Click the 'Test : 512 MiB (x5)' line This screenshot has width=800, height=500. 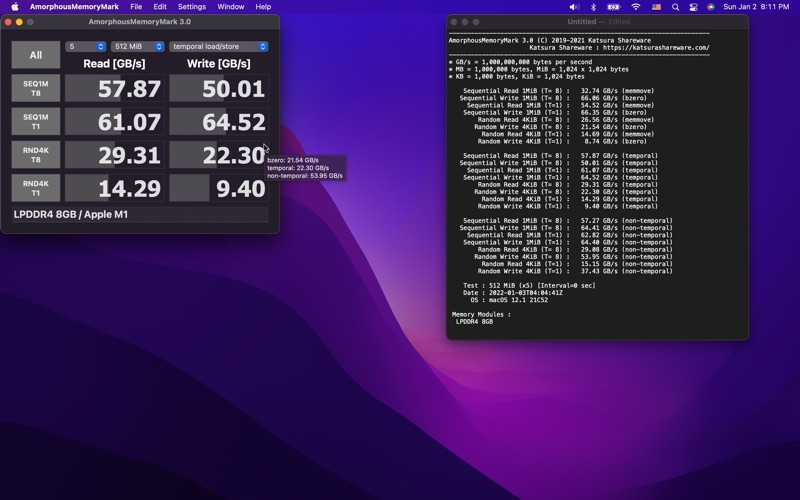(529, 286)
